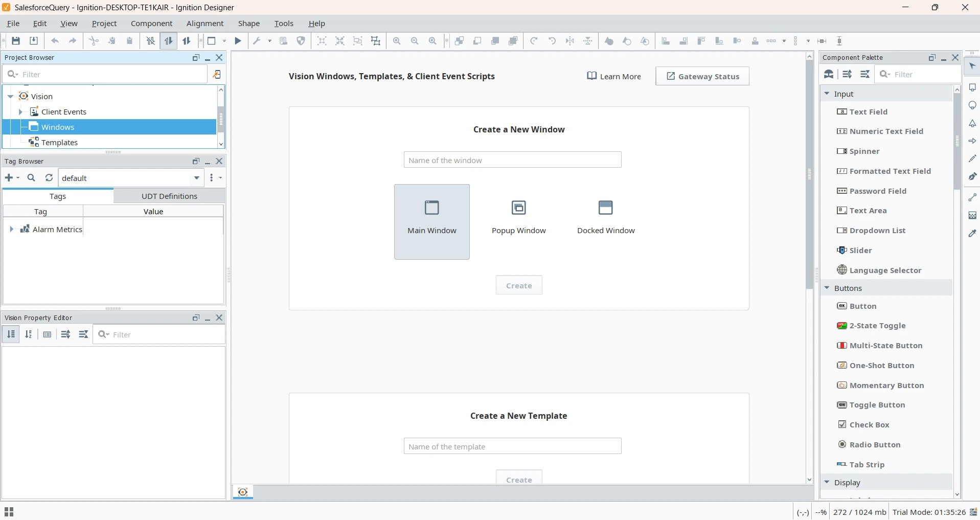This screenshot has width=980, height=520.
Task: Toggle read/write communication mode button
Action: 187,41
